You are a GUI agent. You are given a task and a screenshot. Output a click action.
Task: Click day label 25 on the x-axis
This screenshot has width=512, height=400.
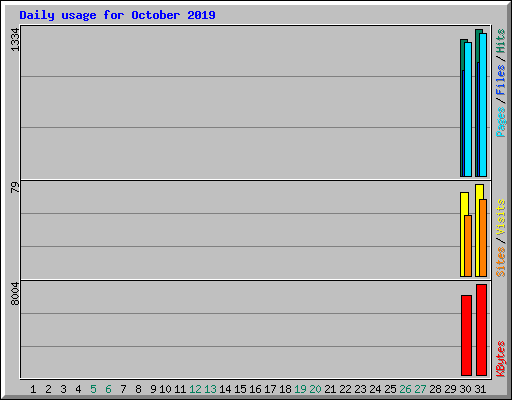tap(390, 389)
